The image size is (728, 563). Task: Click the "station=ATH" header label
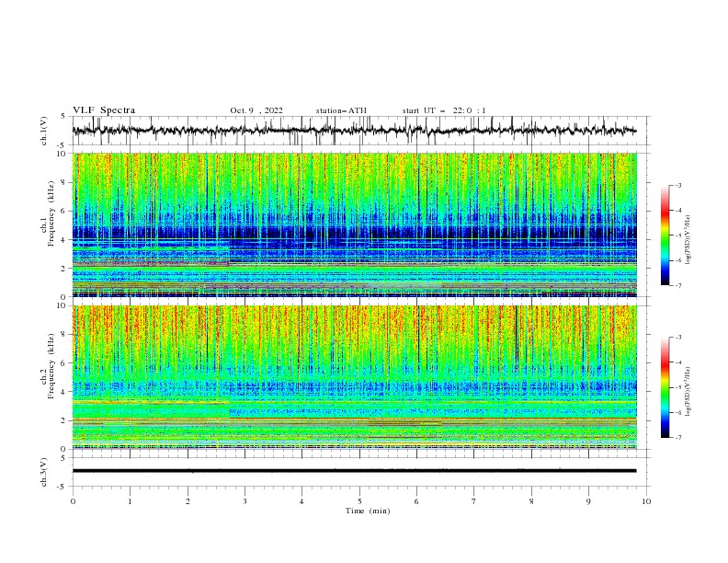coord(341,110)
